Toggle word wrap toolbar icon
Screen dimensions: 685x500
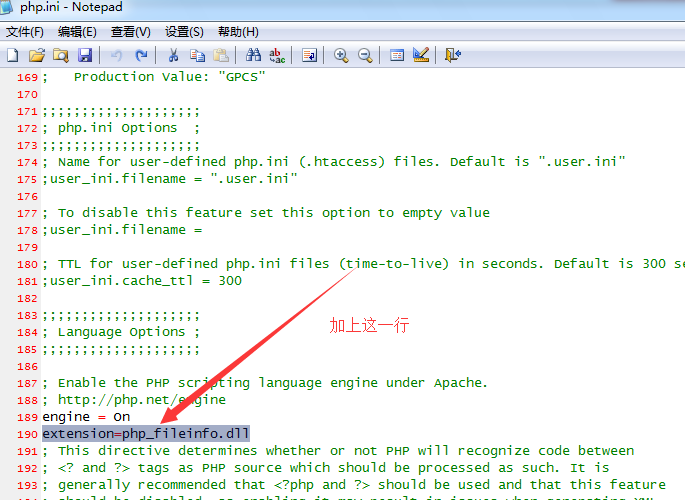309,55
